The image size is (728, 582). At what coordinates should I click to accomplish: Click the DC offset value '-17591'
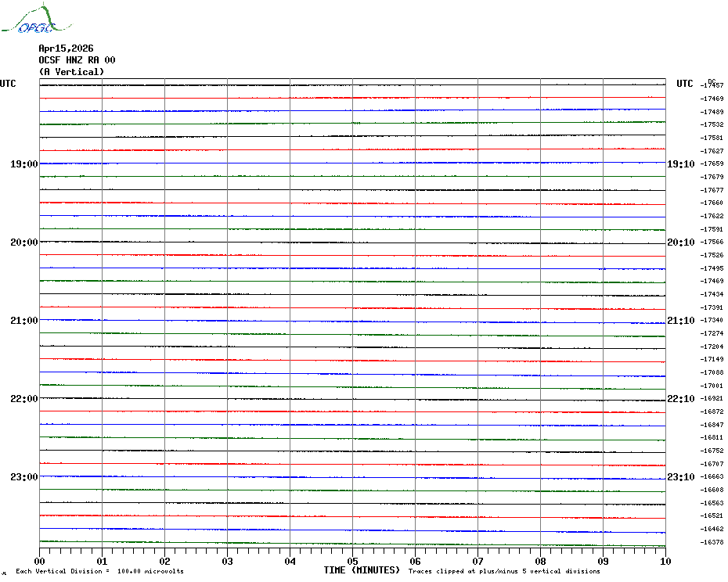pos(712,228)
